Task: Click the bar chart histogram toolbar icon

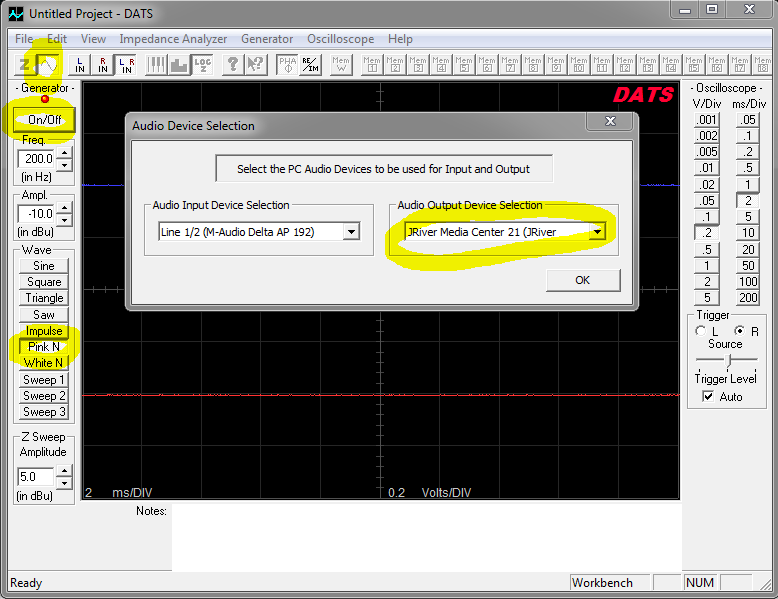Action: pyautogui.click(x=179, y=65)
